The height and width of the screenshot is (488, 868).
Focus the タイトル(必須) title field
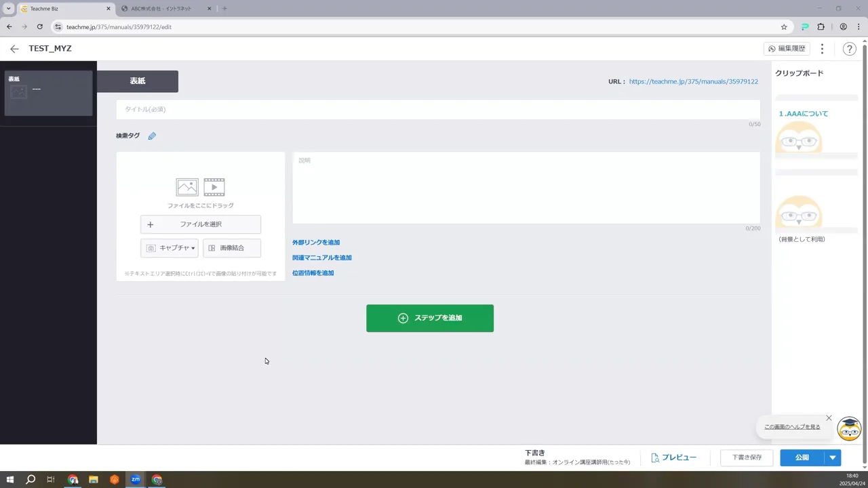(x=438, y=109)
